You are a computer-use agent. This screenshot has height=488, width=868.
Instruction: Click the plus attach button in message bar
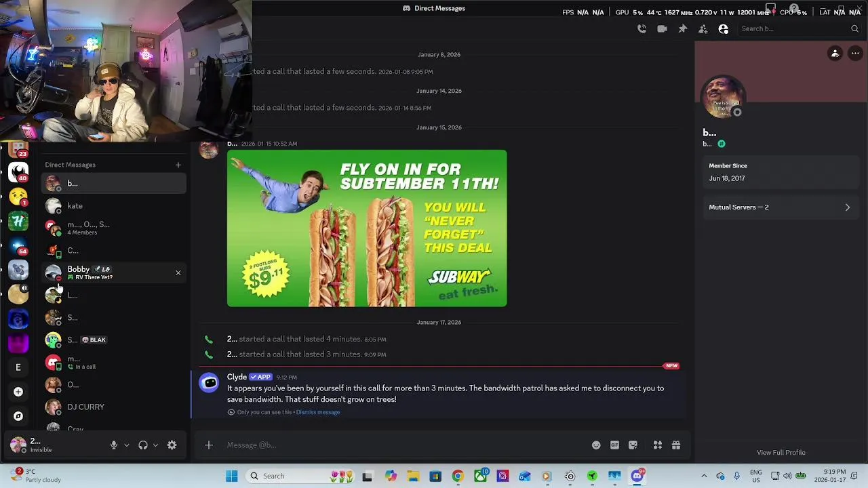209,445
